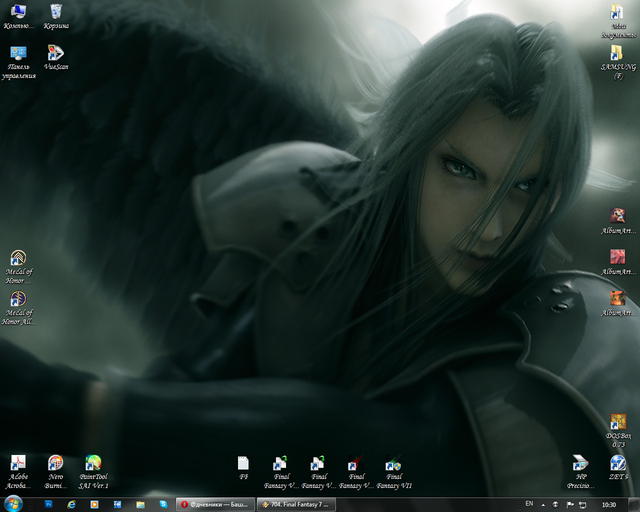Viewport: 640px width, 512px height.
Task: Open the clock showing 10:30
Action: (x=609, y=505)
